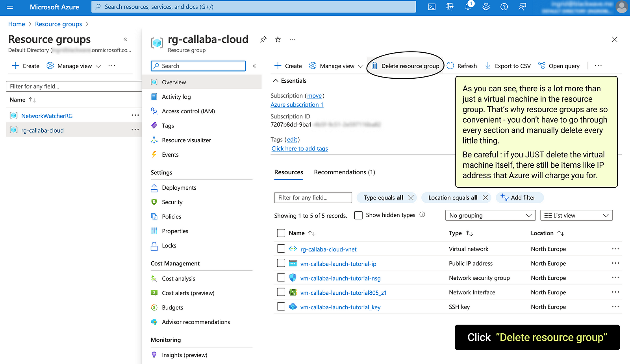This screenshot has height=364, width=630.
Task: Check the box for vm-callaba-launch-tutorial-nsg
Action: pyautogui.click(x=281, y=278)
